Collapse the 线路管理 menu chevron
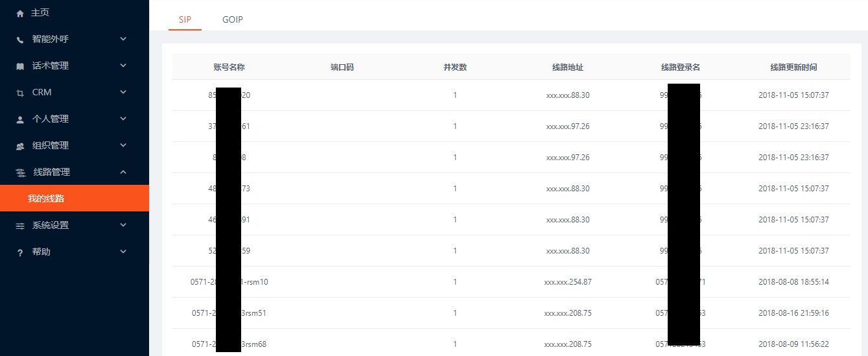 click(123, 172)
